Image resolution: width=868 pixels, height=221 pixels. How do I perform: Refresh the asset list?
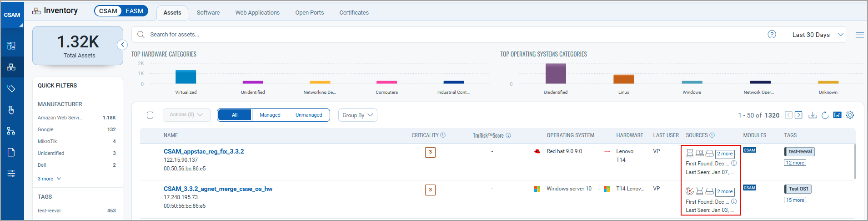(825, 115)
